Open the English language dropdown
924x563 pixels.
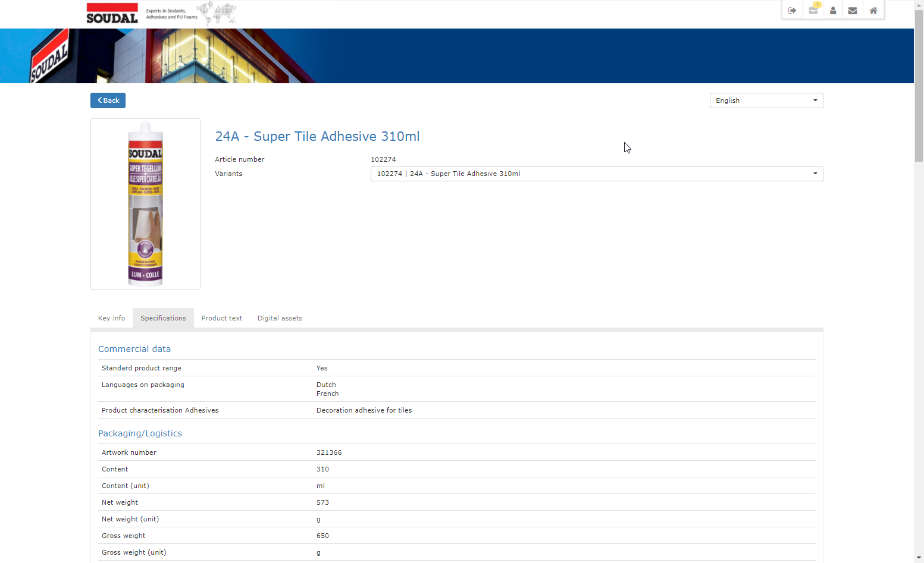tap(766, 100)
